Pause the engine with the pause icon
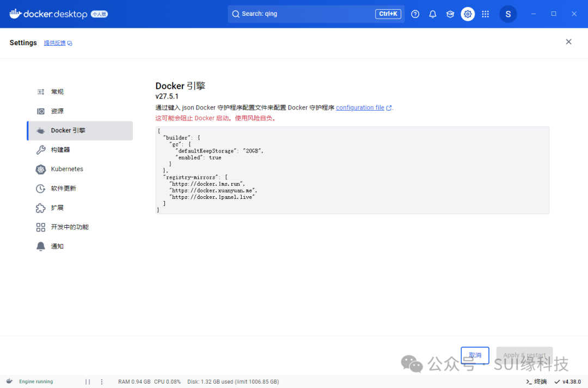The height and width of the screenshot is (388, 588). click(87, 381)
